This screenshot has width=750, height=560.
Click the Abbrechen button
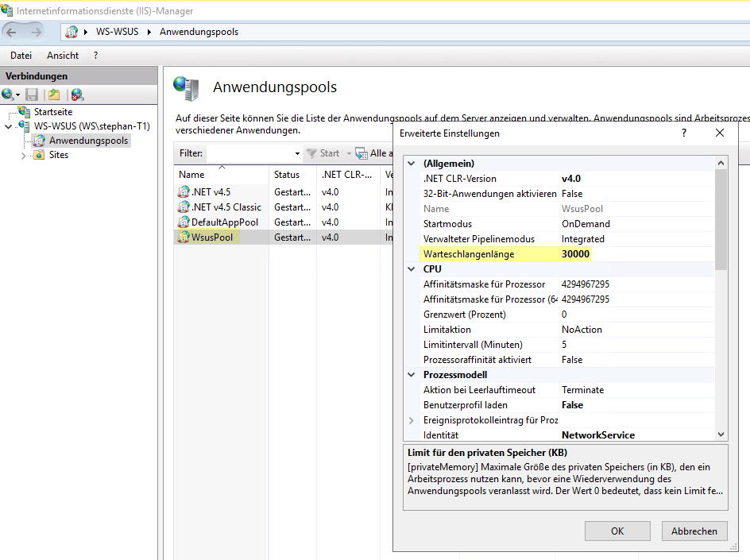(694, 531)
